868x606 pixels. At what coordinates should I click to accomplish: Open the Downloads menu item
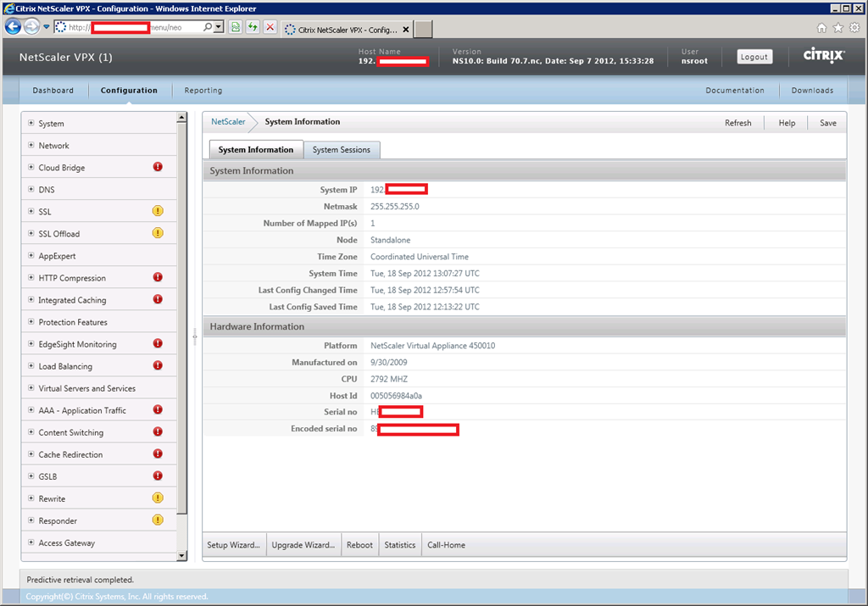click(x=812, y=90)
